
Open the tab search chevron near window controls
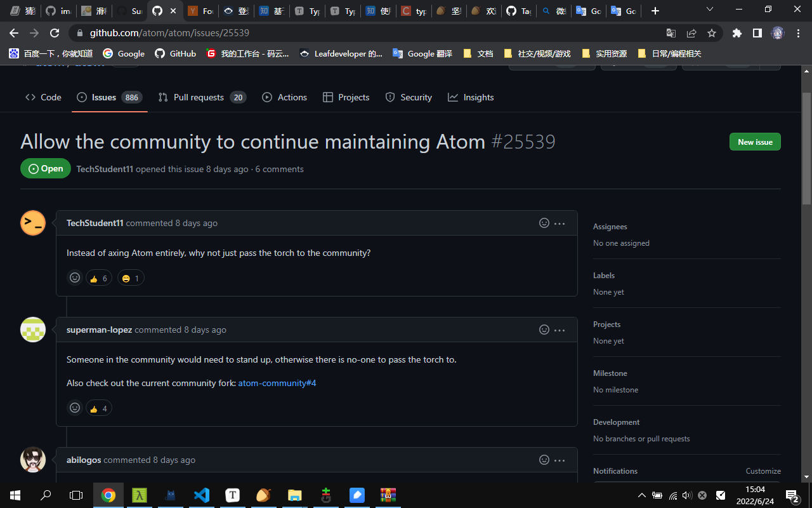(x=709, y=10)
